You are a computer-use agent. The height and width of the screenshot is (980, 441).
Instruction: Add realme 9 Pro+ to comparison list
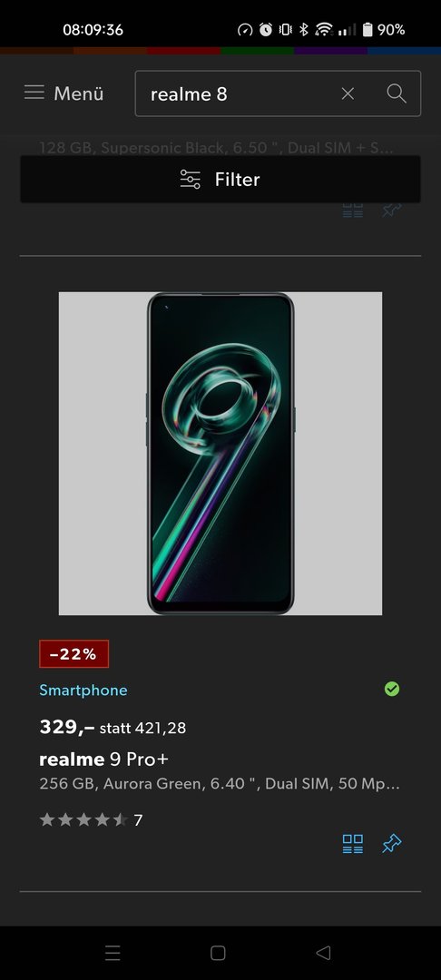click(x=353, y=844)
